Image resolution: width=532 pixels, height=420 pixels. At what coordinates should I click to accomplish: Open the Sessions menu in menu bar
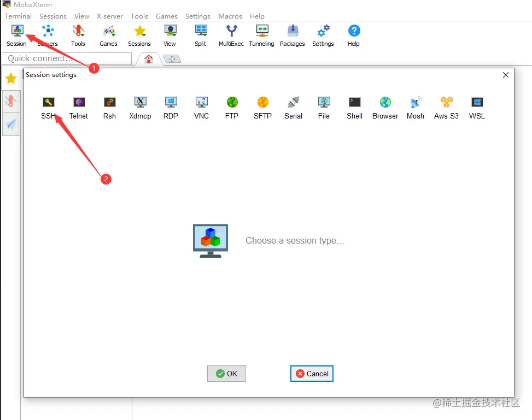click(x=53, y=16)
